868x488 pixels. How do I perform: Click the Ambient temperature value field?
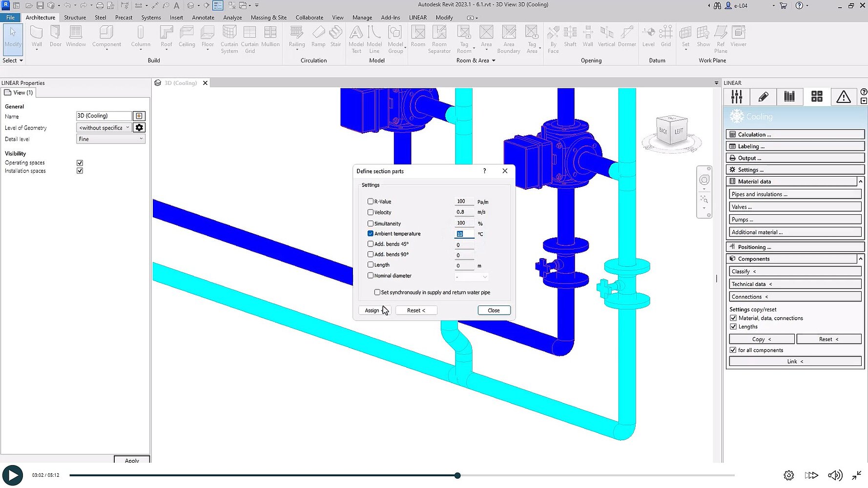pos(463,234)
